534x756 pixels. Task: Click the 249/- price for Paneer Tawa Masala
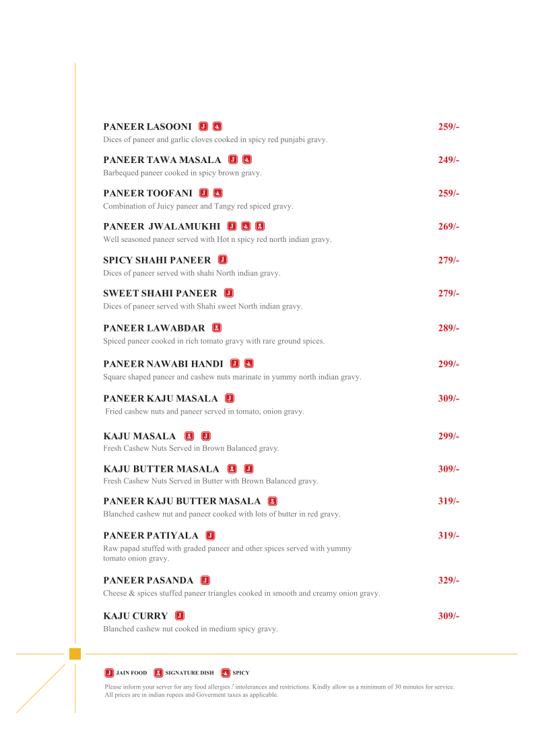point(448,160)
